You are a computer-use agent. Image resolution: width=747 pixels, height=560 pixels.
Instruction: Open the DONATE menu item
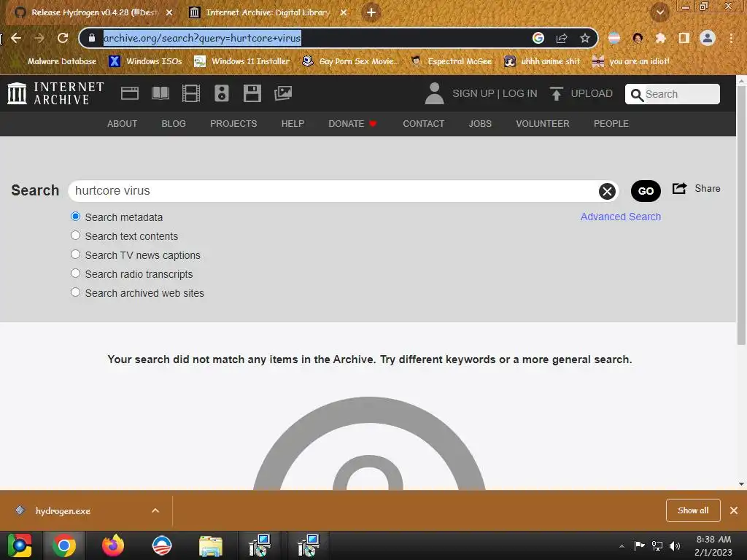point(352,124)
